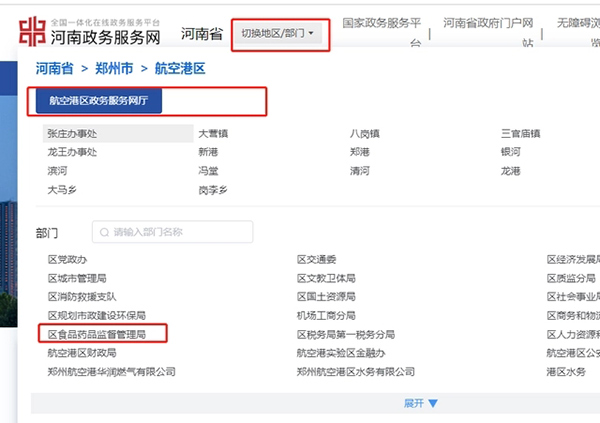Image resolution: width=600 pixels, height=423 pixels.
Task: Open 郑州航空港华润燃气有限公司 entry
Action: coord(111,371)
